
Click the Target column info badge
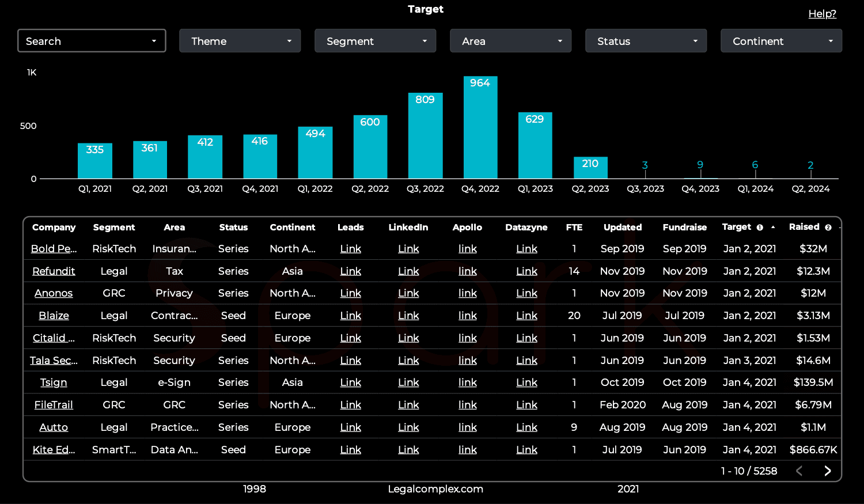[x=760, y=228]
